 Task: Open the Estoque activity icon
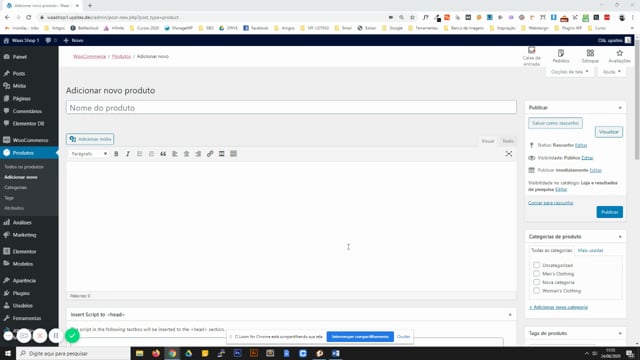[x=590, y=56]
